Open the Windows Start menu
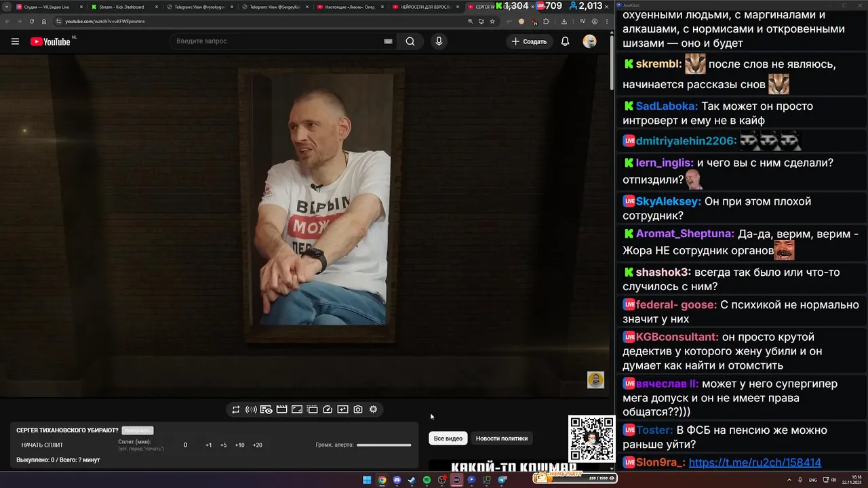 pos(367,480)
